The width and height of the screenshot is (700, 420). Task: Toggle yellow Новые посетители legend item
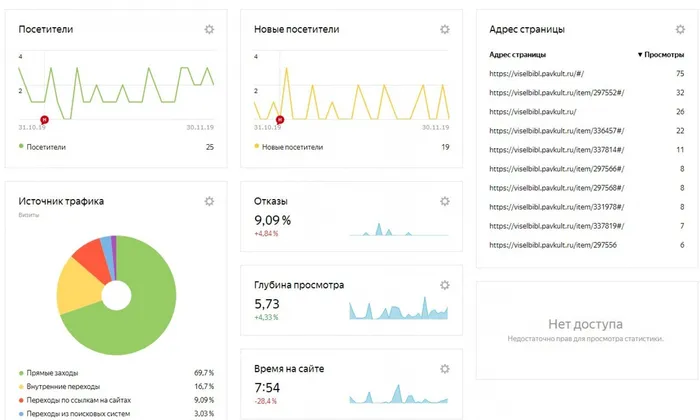point(288,147)
